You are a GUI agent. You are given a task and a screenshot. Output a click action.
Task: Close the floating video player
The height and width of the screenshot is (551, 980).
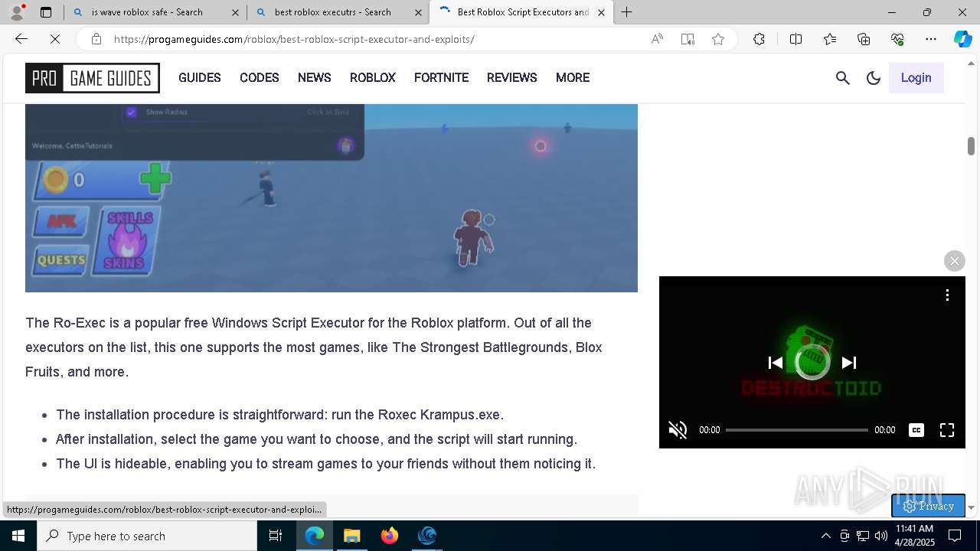(954, 261)
